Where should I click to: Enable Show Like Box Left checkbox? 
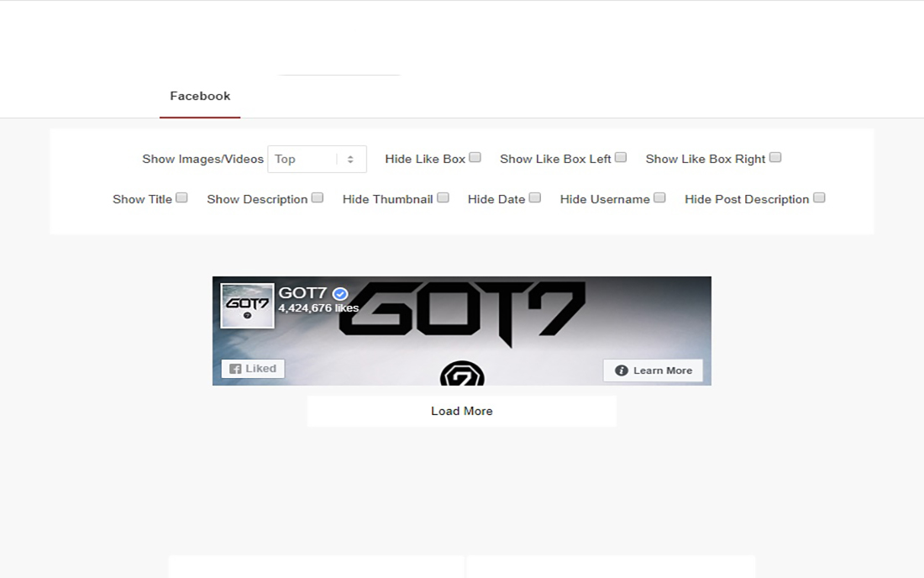point(621,157)
